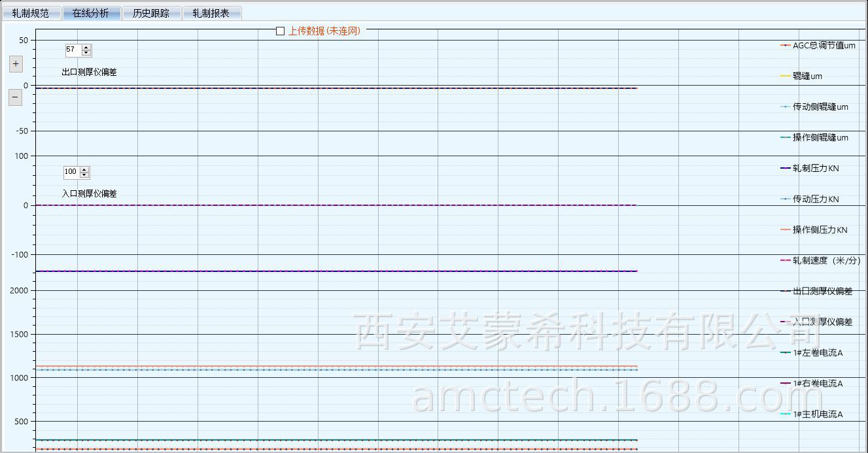The width and height of the screenshot is (868, 453).
Task: Click the AGC总调节值um legend line marker
Action: coord(786,46)
